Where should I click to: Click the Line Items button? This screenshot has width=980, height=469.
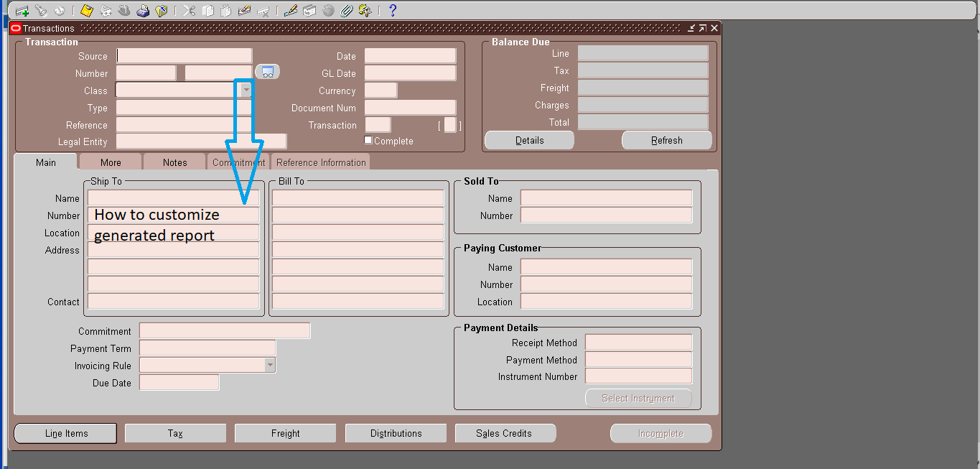[x=66, y=433]
